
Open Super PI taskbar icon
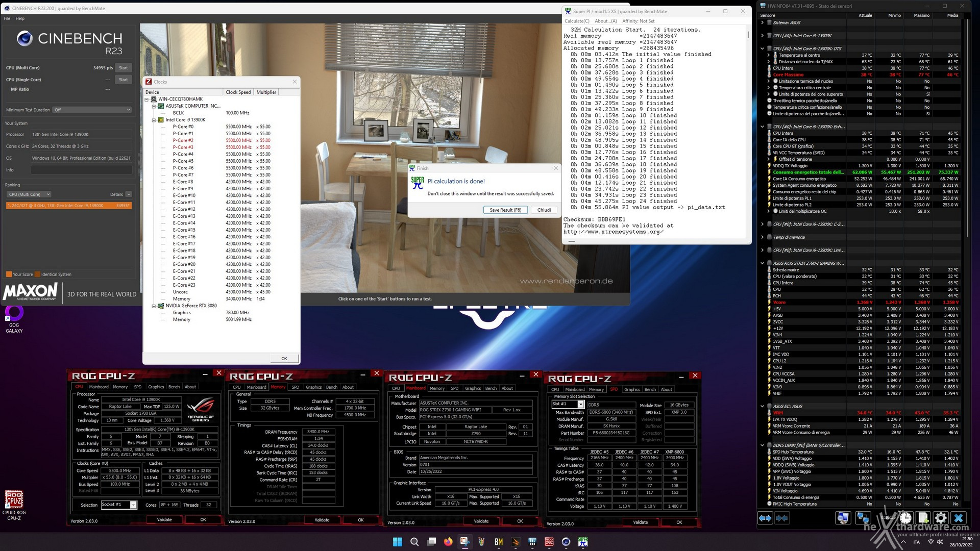point(583,542)
